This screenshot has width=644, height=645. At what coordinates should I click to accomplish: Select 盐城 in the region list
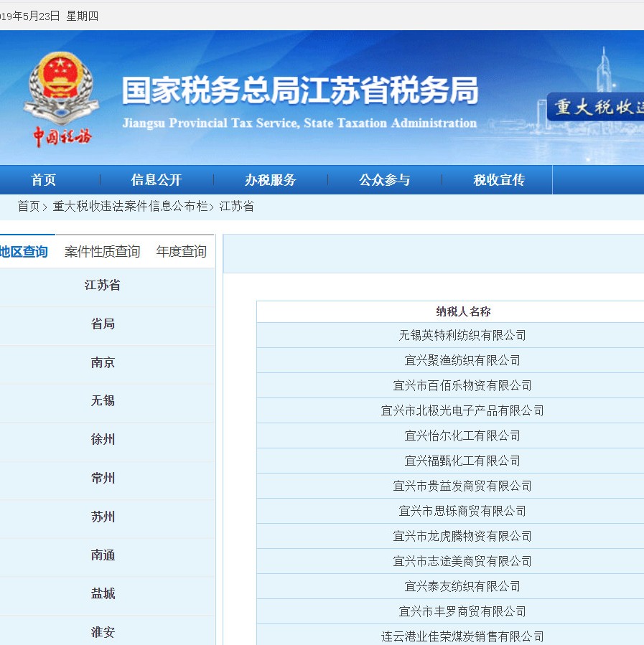(x=103, y=593)
